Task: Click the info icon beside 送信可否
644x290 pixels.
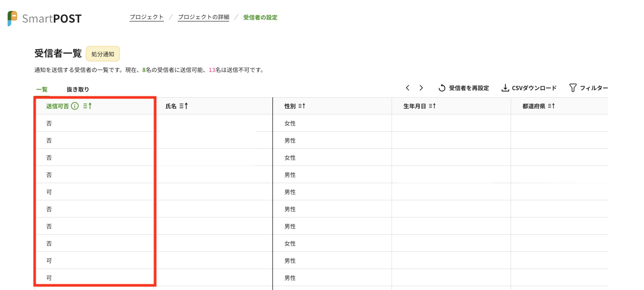Action: (75, 106)
